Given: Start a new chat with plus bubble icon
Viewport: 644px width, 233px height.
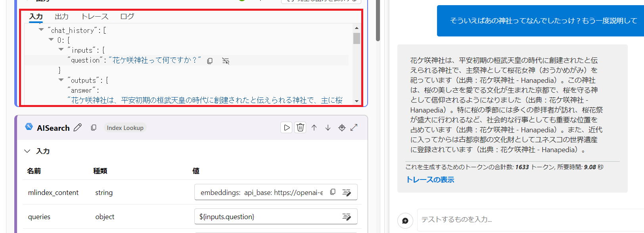Looking at the screenshot, I should coord(405,221).
